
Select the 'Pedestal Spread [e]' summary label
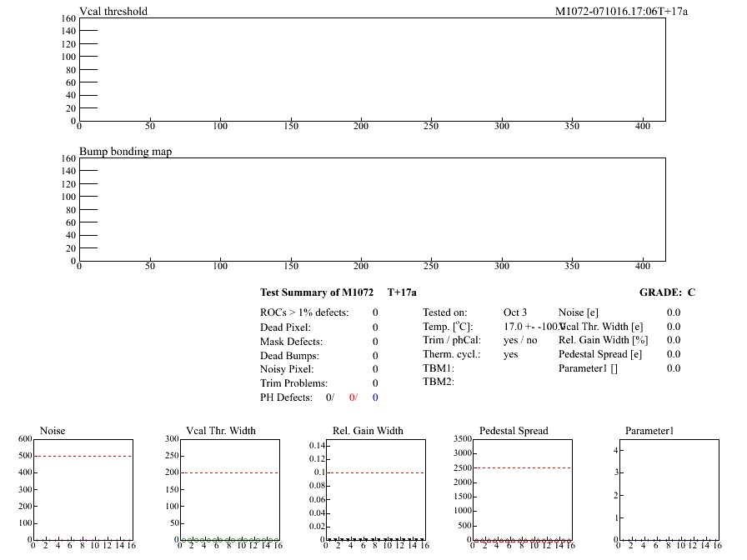click(600, 354)
